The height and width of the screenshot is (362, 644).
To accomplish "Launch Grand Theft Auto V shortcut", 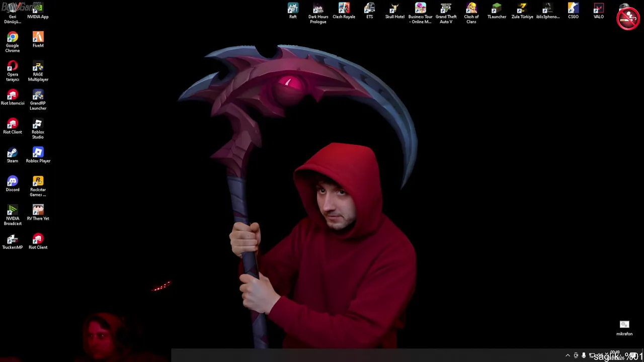I will tap(446, 13).
